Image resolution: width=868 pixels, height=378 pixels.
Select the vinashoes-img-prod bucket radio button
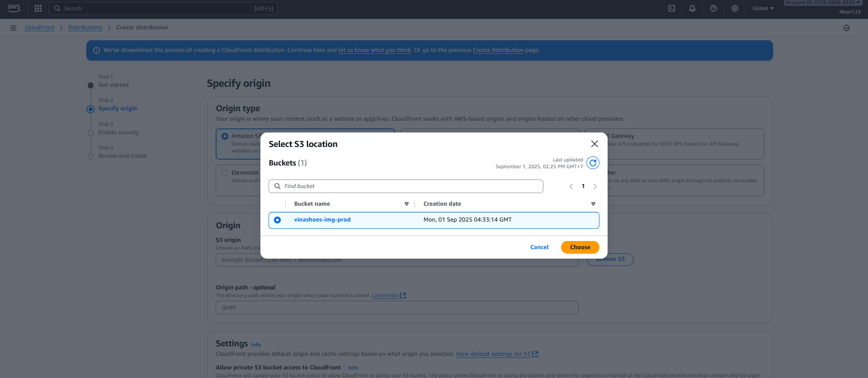pos(277,220)
